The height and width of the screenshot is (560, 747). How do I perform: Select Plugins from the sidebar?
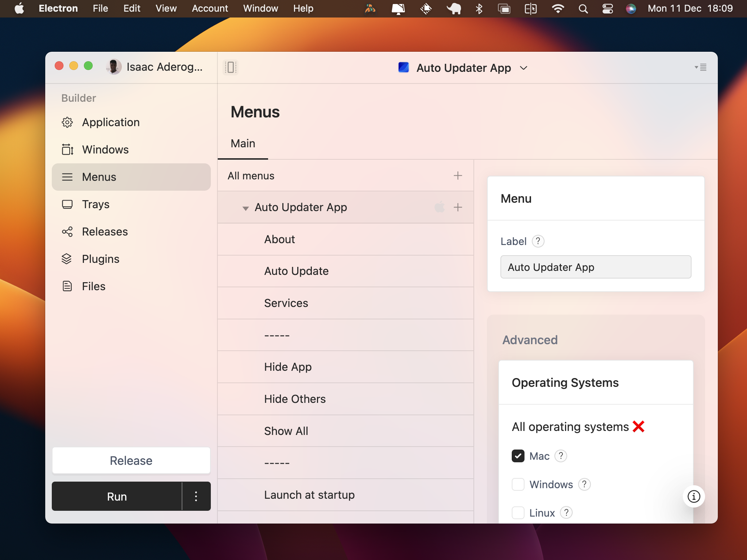101,259
